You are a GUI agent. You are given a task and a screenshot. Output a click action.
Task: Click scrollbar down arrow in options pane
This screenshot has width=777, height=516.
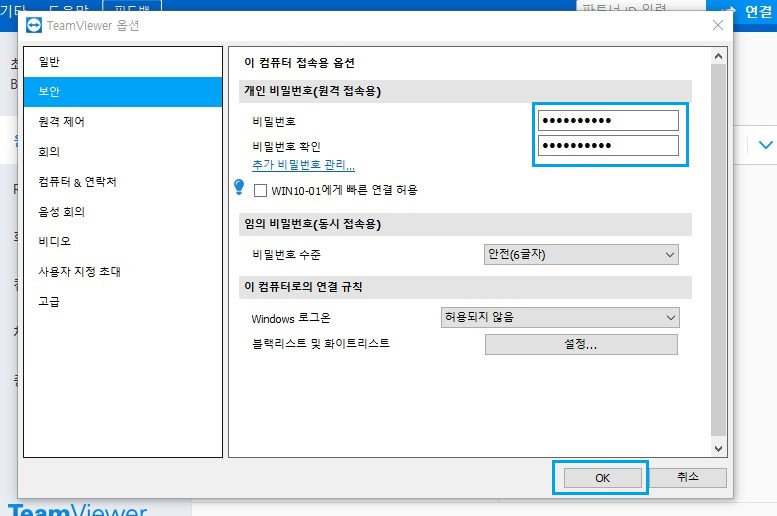(x=719, y=449)
